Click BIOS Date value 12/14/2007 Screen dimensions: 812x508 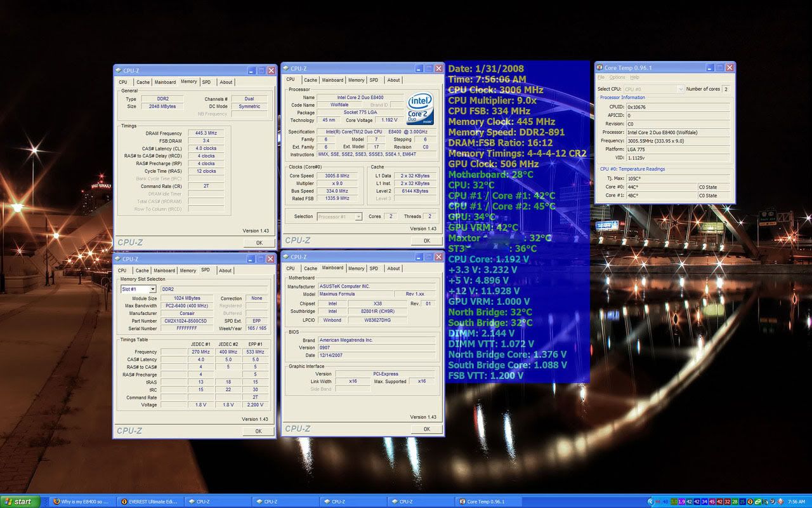click(377, 355)
